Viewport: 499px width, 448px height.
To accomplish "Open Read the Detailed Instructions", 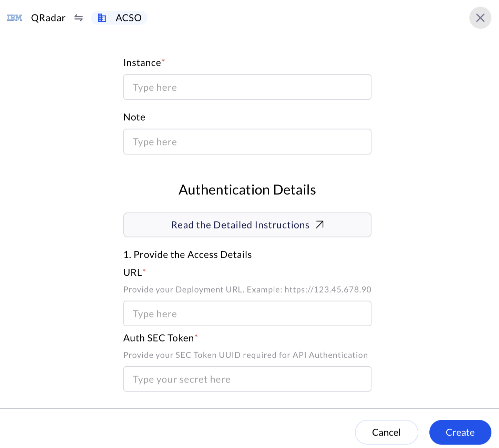I will (x=247, y=225).
